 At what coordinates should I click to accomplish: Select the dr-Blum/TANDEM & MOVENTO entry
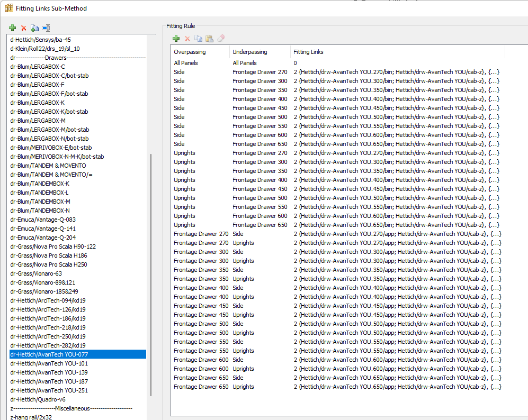pos(78,166)
